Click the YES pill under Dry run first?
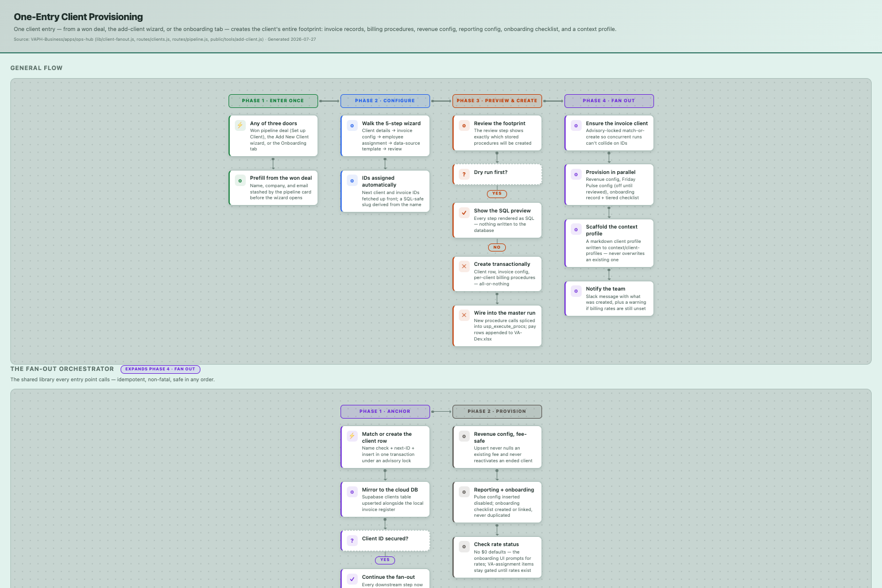882x588 pixels. click(x=497, y=194)
